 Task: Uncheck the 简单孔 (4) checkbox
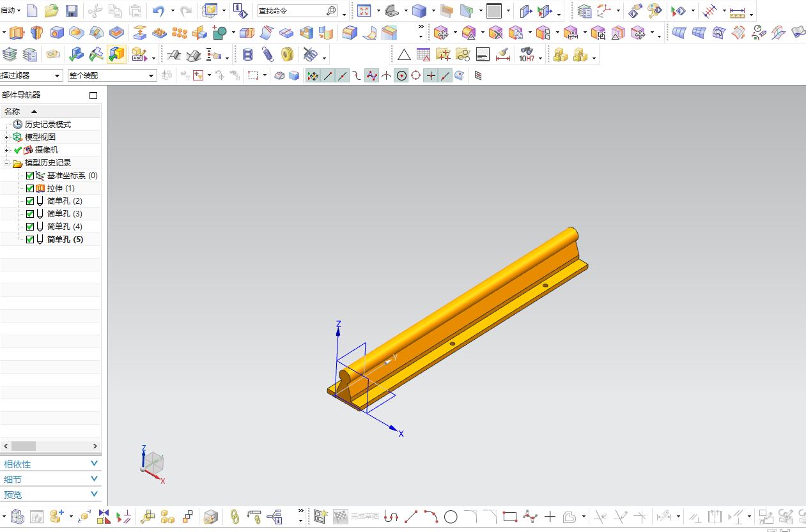pyautogui.click(x=30, y=227)
